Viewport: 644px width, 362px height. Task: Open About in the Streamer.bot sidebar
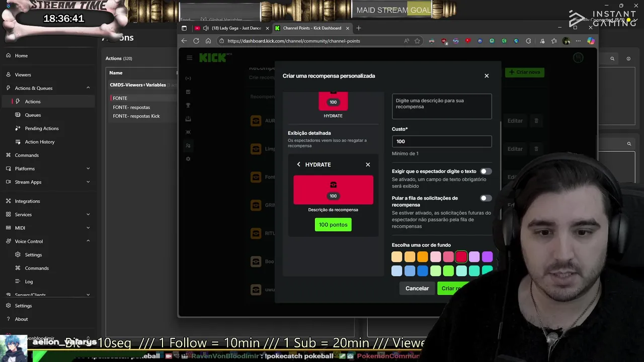tap(21, 319)
